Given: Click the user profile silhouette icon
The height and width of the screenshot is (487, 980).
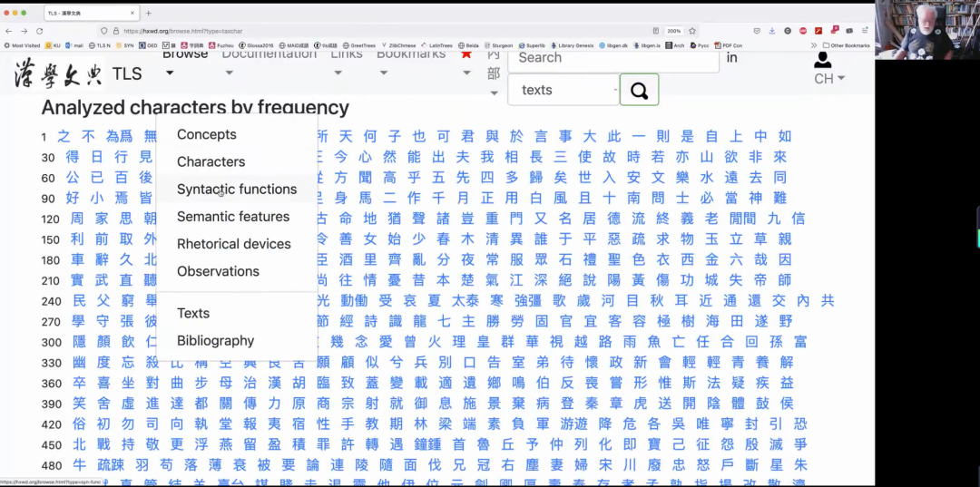Looking at the screenshot, I should (x=823, y=60).
